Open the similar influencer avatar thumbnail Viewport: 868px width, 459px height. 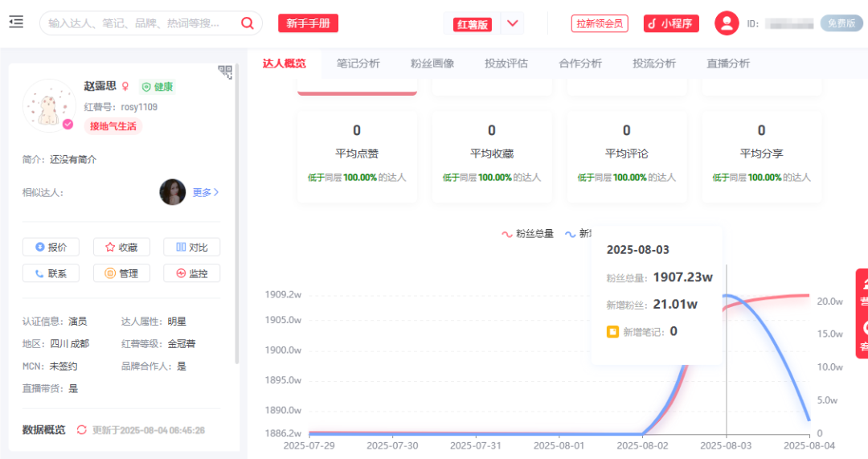click(173, 192)
